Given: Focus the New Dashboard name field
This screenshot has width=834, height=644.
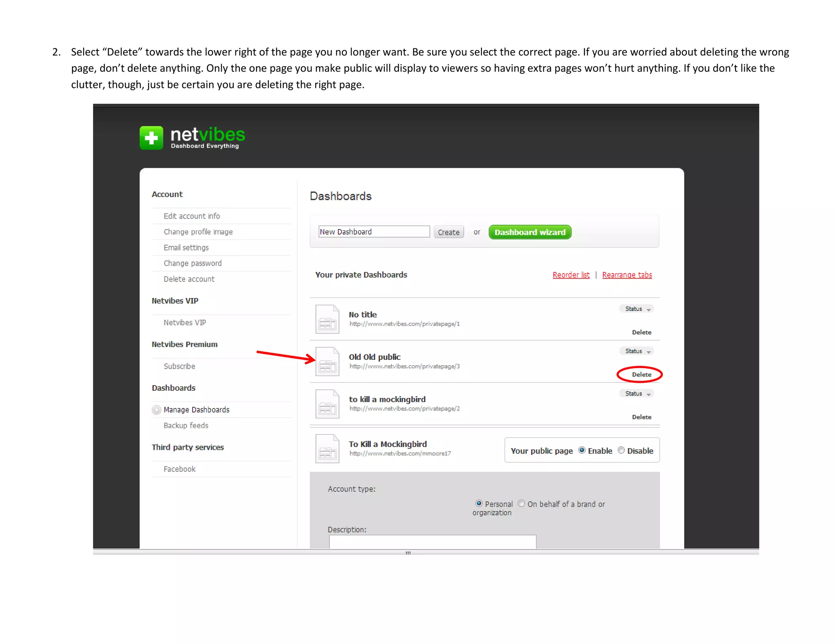Looking at the screenshot, I should [x=374, y=232].
